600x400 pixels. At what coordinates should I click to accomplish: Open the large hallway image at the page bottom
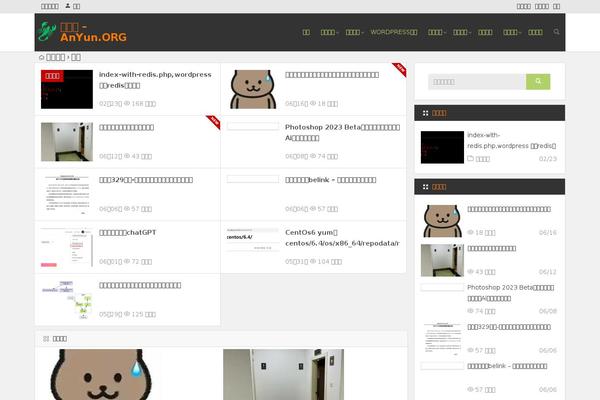284,374
